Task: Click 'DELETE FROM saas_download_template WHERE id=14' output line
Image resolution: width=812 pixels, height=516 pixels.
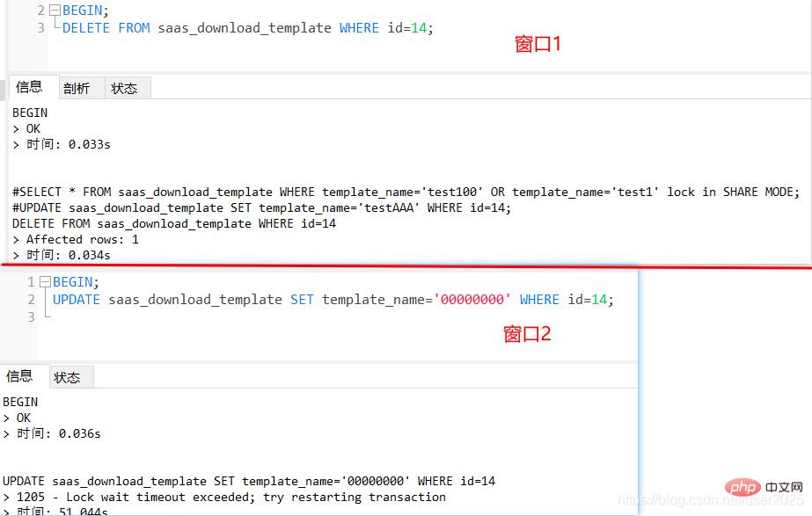Action: [x=174, y=223]
